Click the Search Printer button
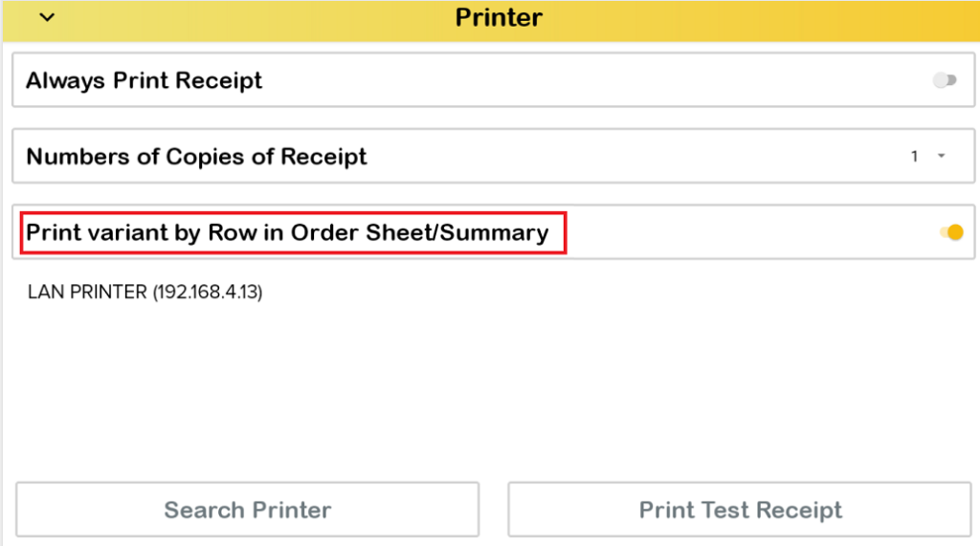 click(x=247, y=510)
